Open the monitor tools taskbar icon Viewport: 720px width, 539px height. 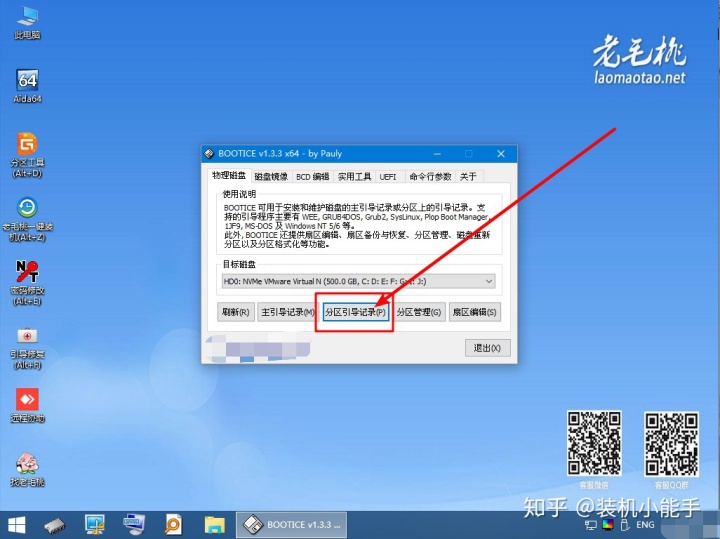point(95,525)
